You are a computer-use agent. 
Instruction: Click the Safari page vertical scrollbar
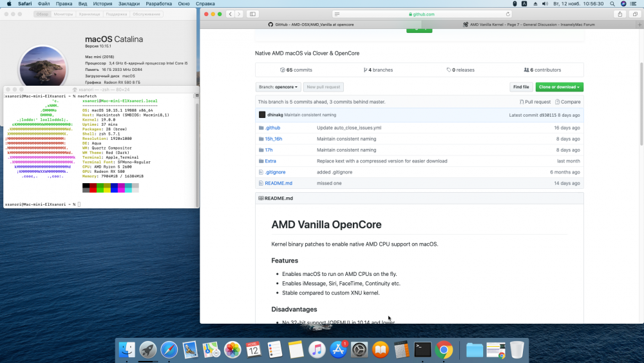(641, 104)
